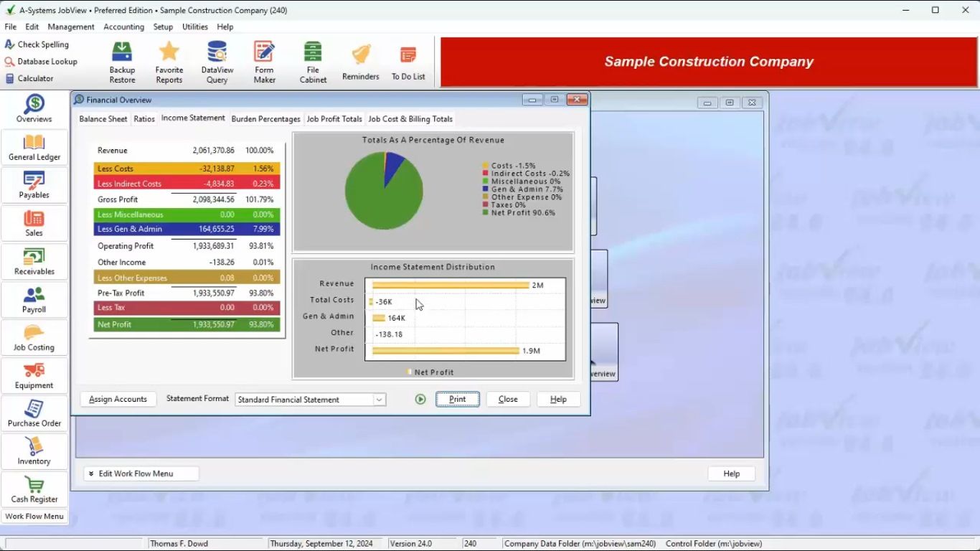This screenshot has width=980, height=551.
Task: Open General Ledger module
Action: point(34,147)
